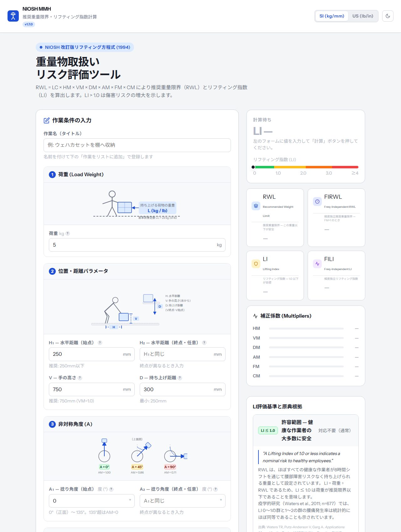Click the edit pencil icon beside 作業条件の入力
401x532 pixels.
47,120
